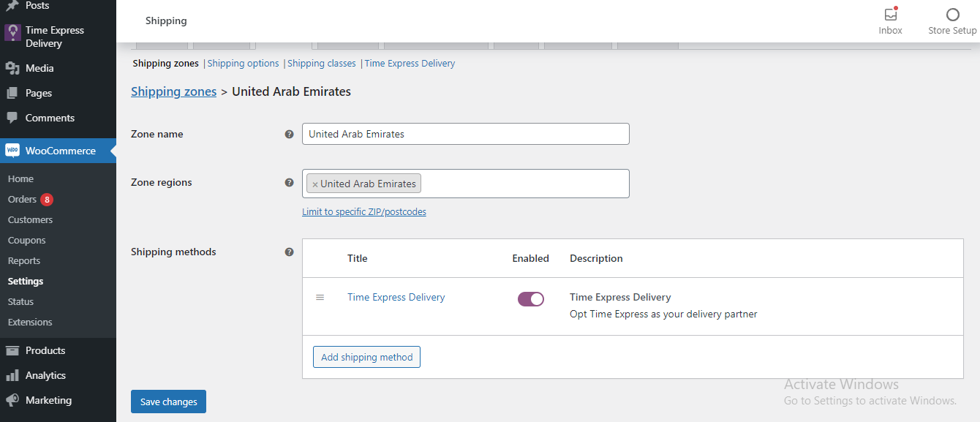Open Time Express Delivery sub-tab
This screenshot has width=980, height=422.
click(410, 64)
